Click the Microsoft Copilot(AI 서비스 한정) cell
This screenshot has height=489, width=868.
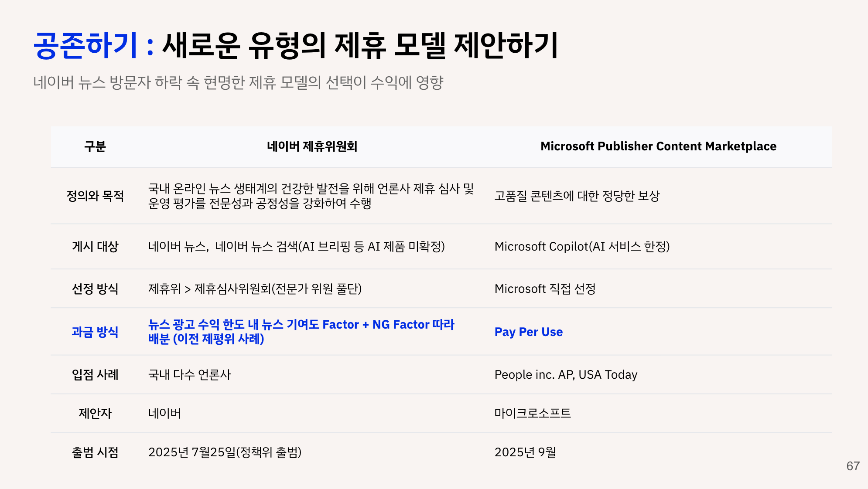[x=581, y=247]
